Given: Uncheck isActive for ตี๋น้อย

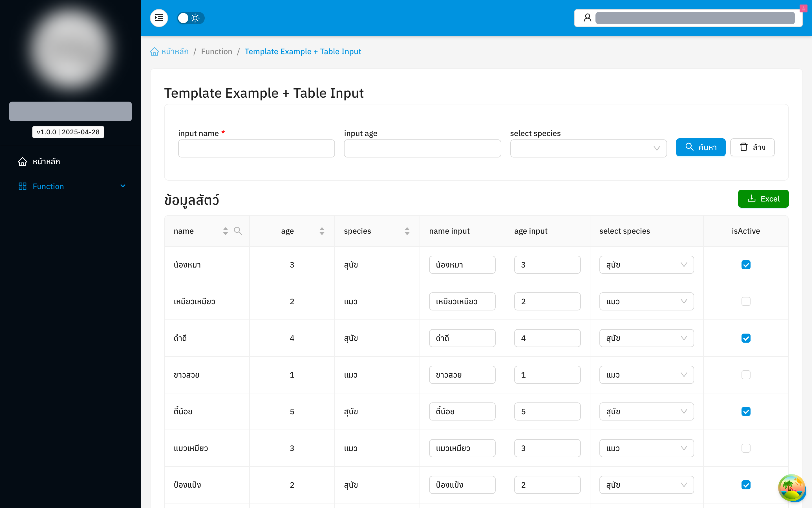Looking at the screenshot, I should [x=745, y=411].
